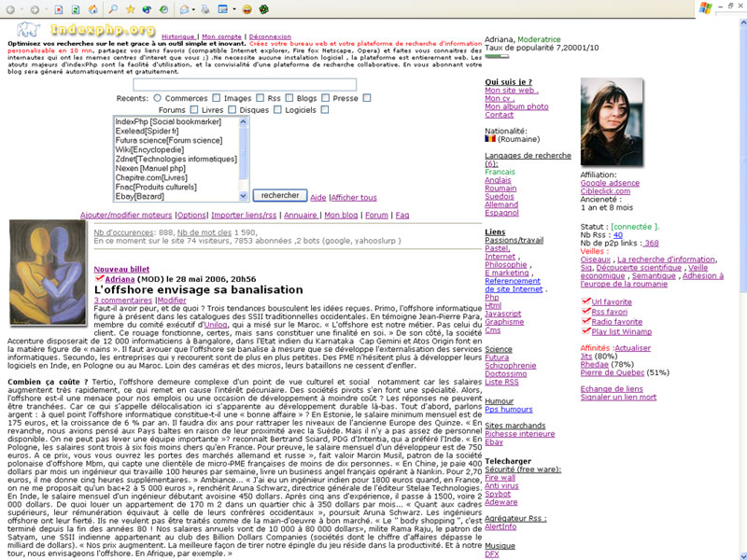The image size is (747, 560).
Task: Click the Romanian flag icon
Action: click(490, 139)
